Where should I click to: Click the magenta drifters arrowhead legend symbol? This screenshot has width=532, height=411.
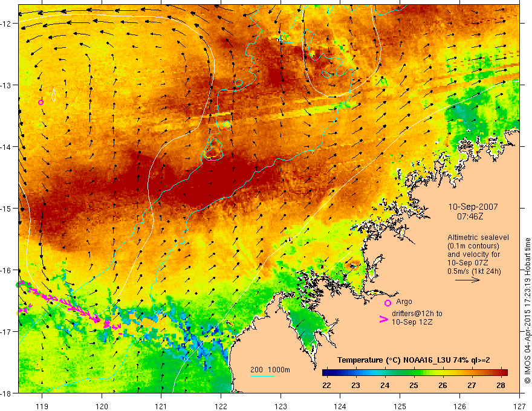pyautogui.click(x=384, y=319)
